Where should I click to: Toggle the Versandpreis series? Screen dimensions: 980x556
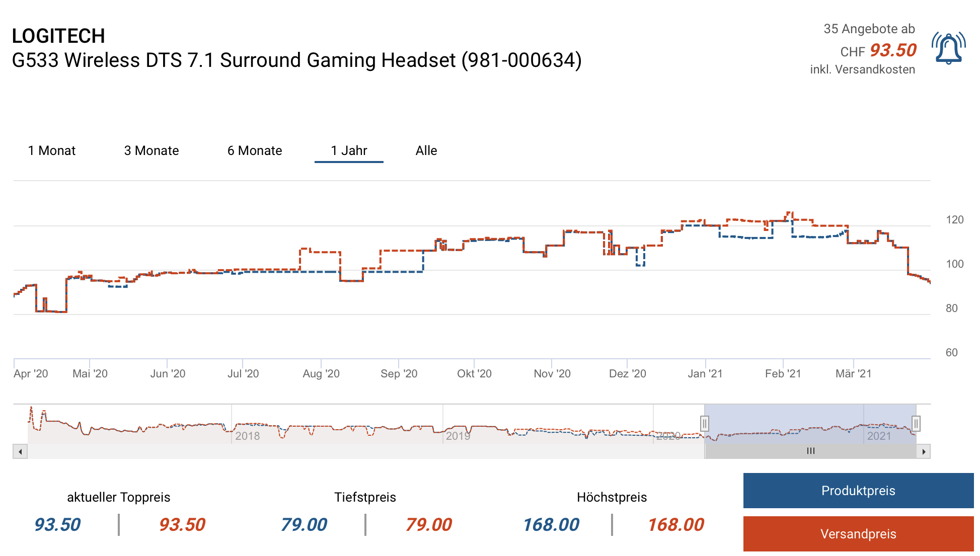point(858,534)
